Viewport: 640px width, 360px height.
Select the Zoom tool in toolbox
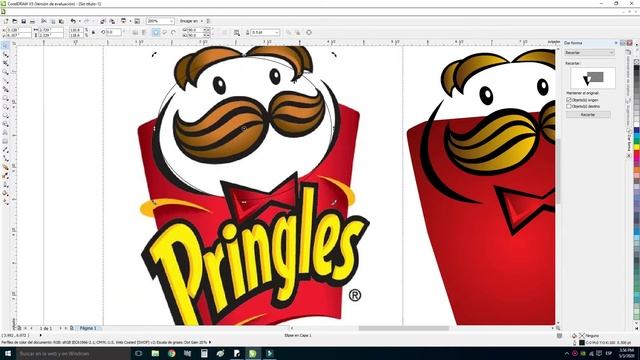[x=5, y=72]
